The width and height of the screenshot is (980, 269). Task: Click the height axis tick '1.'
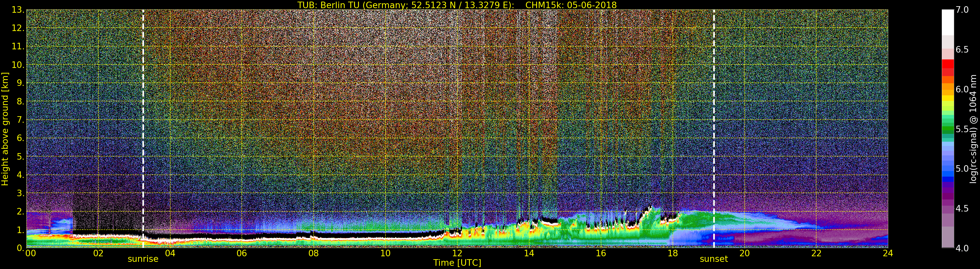[x=20, y=229]
